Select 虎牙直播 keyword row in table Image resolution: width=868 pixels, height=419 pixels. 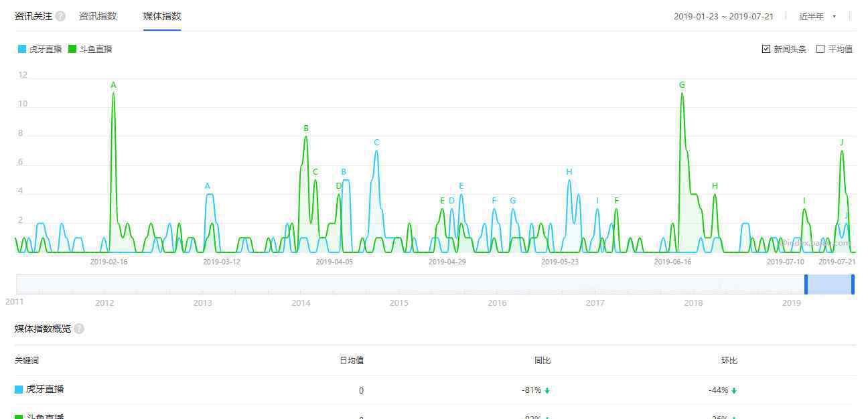tap(435, 390)
